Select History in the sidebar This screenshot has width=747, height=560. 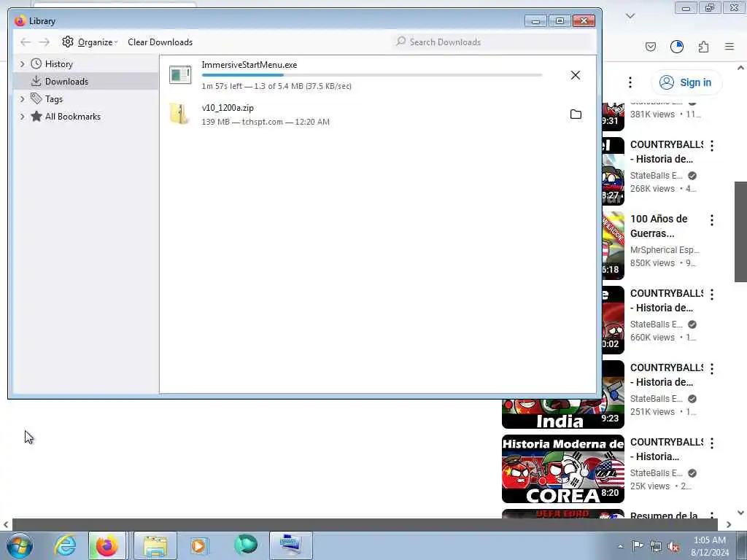58,64
